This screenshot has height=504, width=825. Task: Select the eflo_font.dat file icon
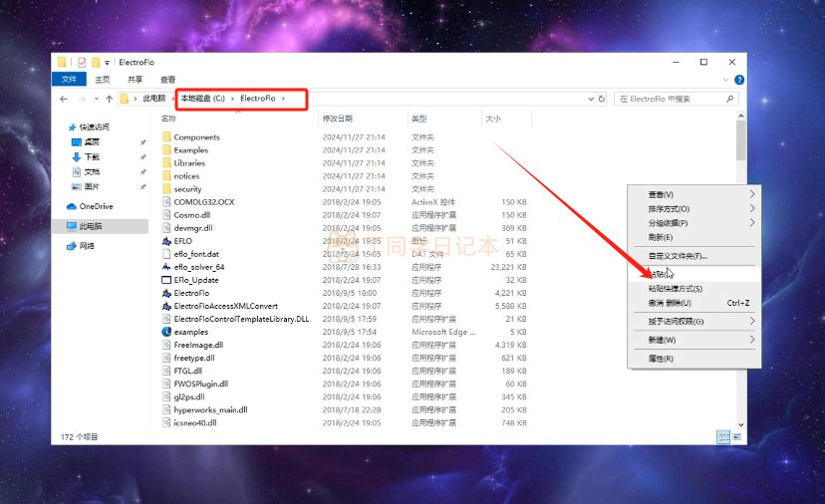coord(166,254)
